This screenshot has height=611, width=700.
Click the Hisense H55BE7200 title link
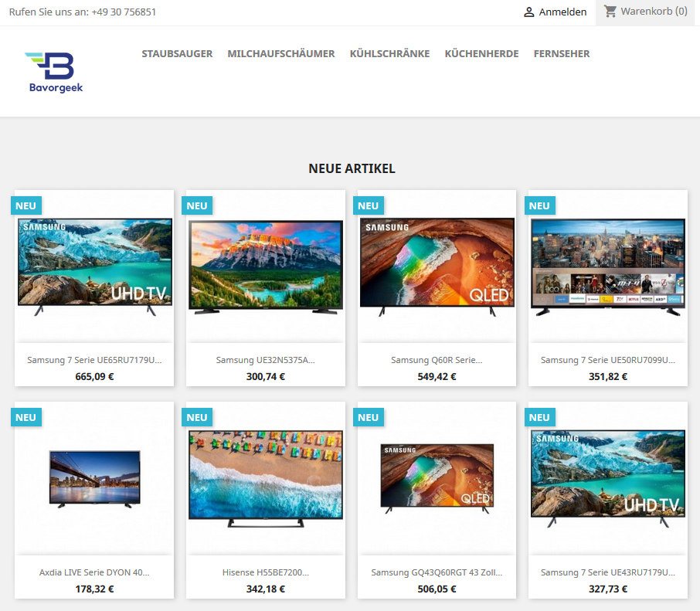pos(266,572)
